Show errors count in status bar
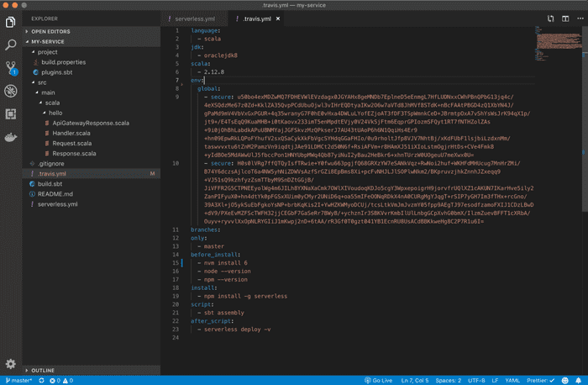 pyautogui.click(x=55, y=381)
